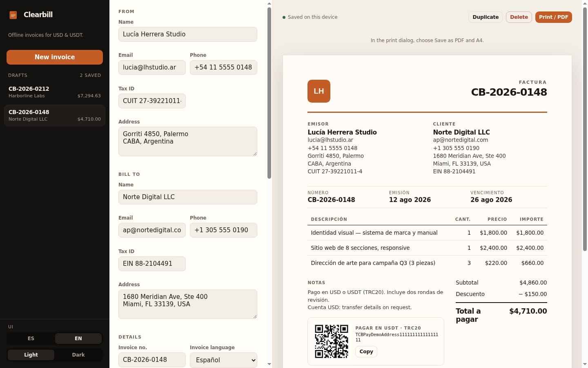The width and height of the screenshot is (588, 368).
Task: Edit the sender email lucia@lhstudio.ar
Action: (x=152, y=67)
